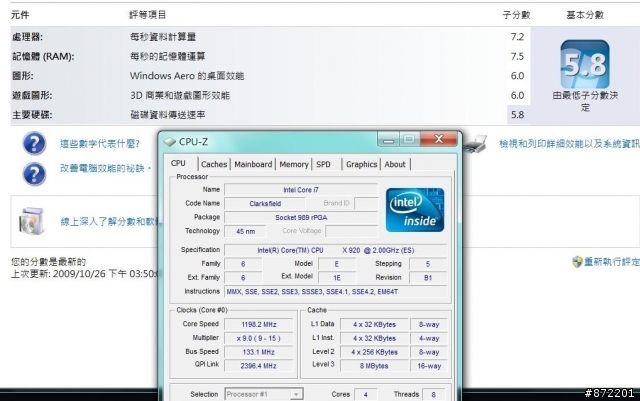Click the question mark icon beside 改善電腦效能的秘訣
The height and width of the screenshot is (401, 640).
[34, 174]
